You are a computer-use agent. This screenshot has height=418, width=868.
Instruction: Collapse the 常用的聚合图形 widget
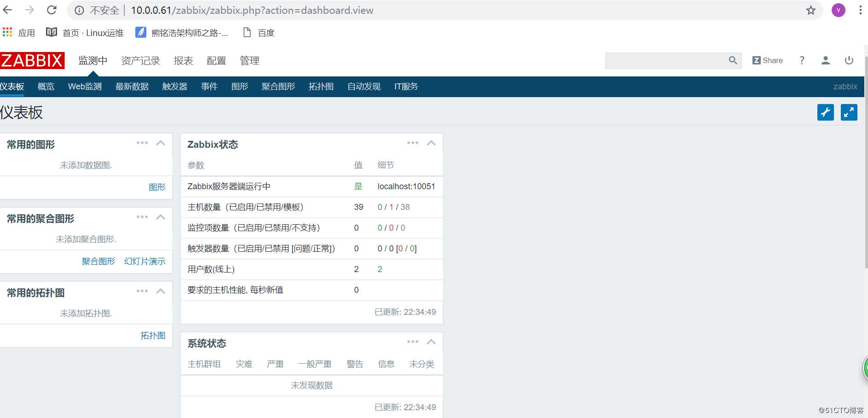[x=161, y=217]
